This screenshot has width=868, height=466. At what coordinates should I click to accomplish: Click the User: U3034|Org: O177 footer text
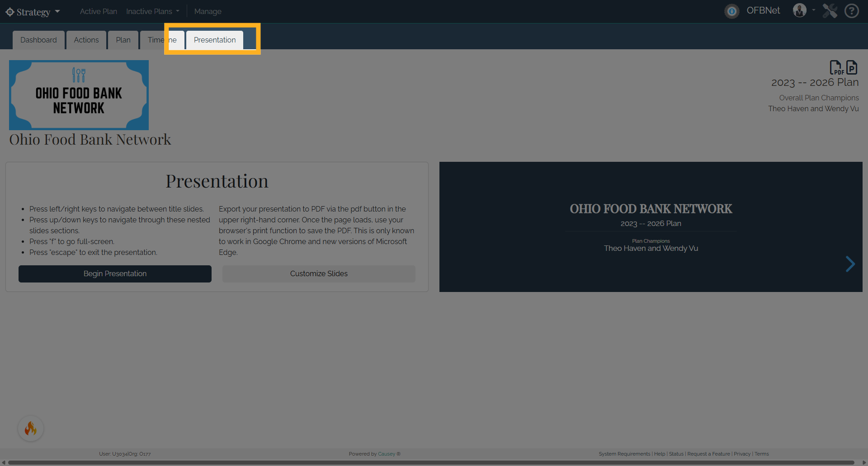pyautogui.click(x=125, y=454)
